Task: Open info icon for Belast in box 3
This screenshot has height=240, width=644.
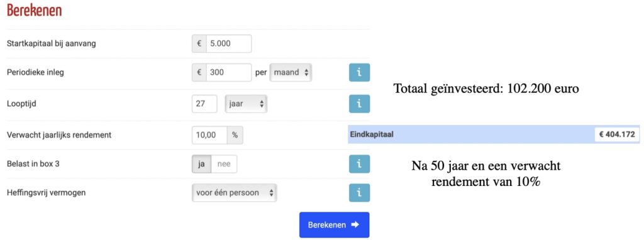Action: 359,164
